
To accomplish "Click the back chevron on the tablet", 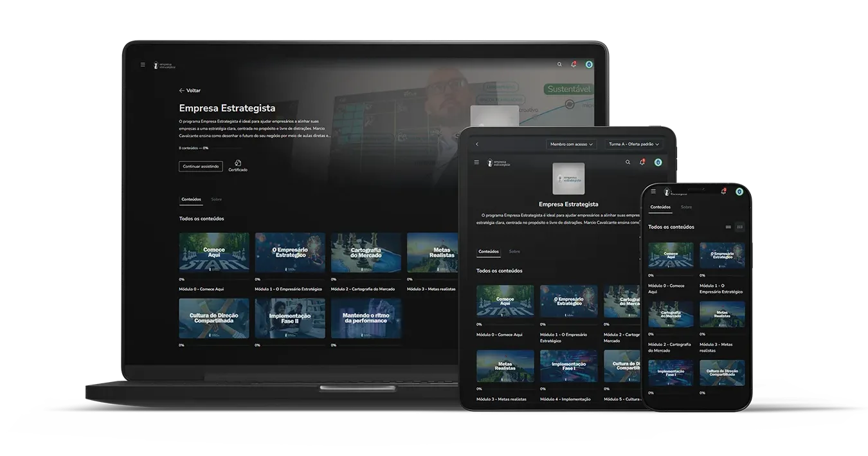I will coord(476,144).
